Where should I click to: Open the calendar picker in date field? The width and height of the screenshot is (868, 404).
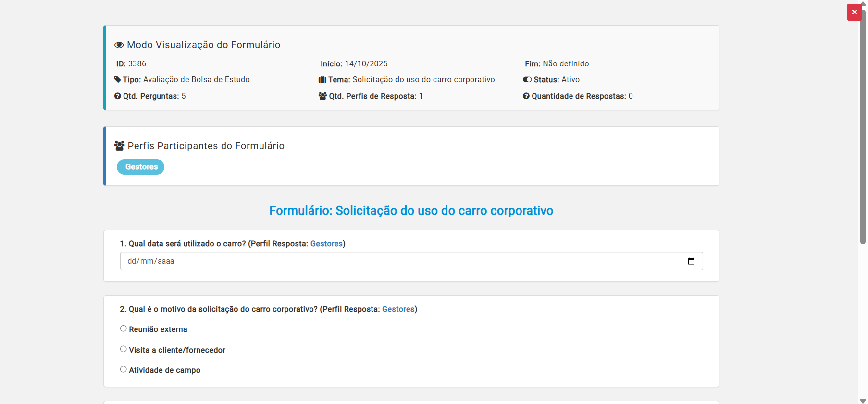pos(691,261)
